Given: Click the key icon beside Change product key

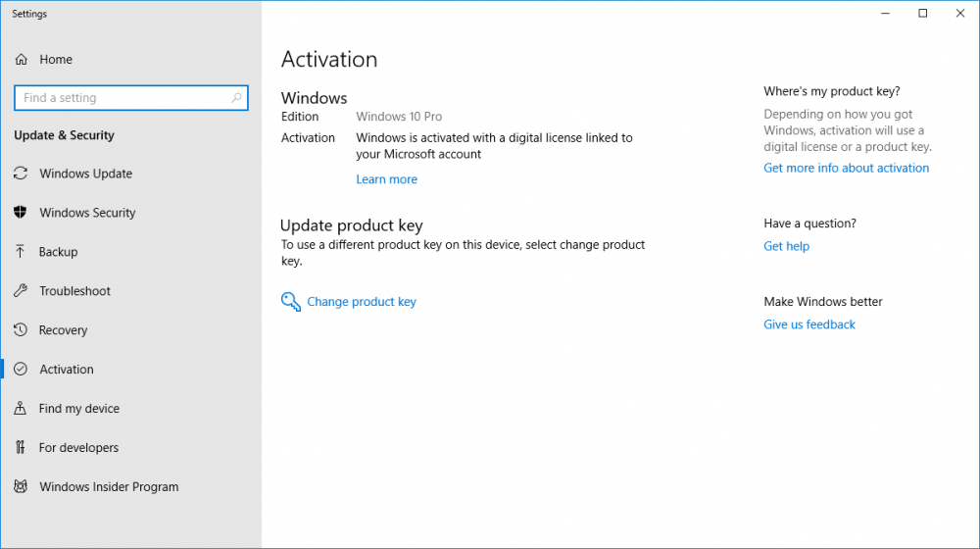Looking at the screenshot, I should point(291,301).
